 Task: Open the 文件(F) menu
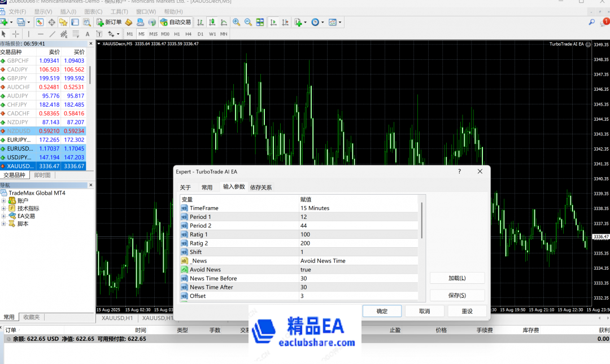[x=17, y=12]
